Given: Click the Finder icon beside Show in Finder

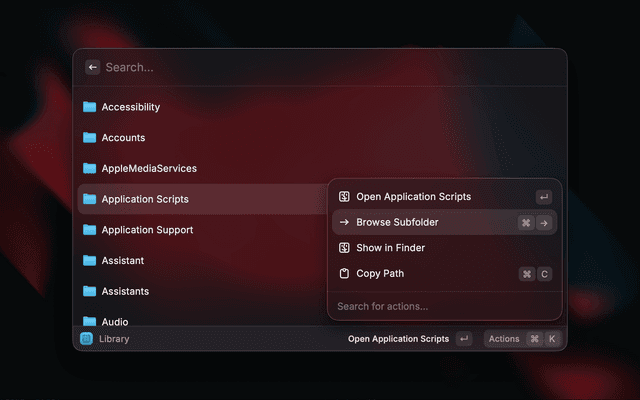Looking at the screenshot, I should tap(344, 248).
